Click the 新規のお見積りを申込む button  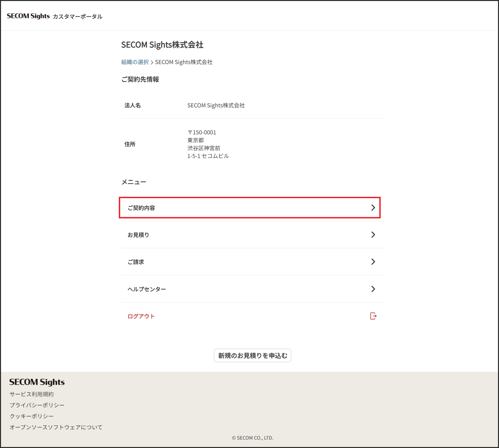click(x=252, y=355)
